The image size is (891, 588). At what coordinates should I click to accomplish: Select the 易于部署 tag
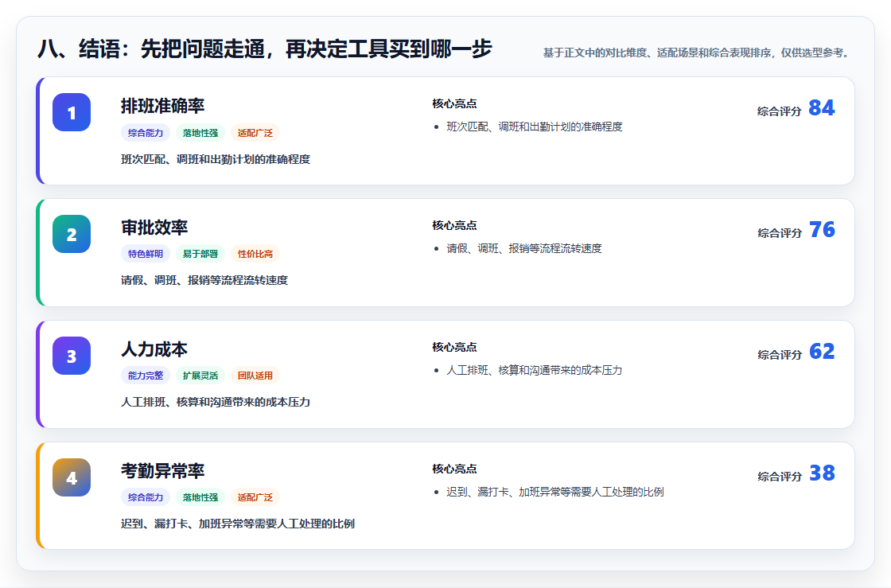pyautogui.click(x=200, y=254)
